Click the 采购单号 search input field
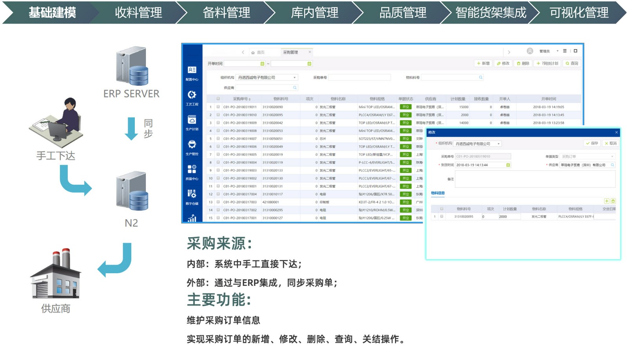This screenshot has width=627, height=364. click(359, 77)
